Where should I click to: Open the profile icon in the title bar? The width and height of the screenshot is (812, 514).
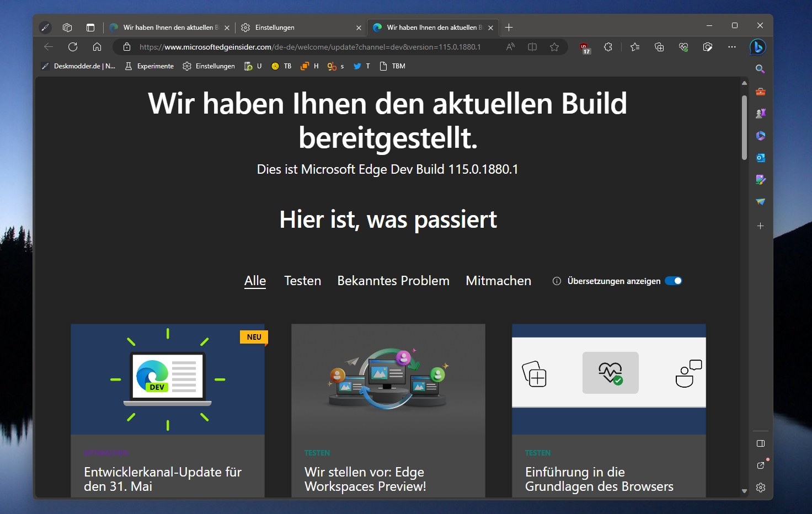(x=45, y=27)
